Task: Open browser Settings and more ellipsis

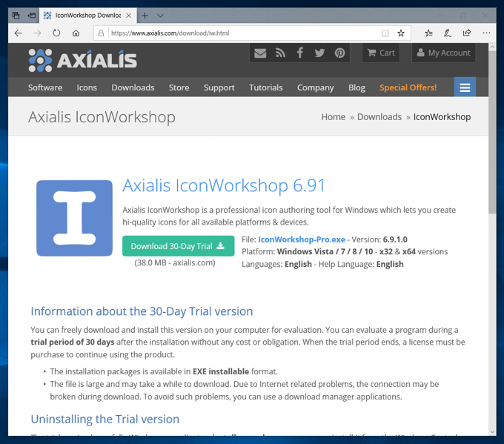Action: pyautogui.click(x=486, y=33)
